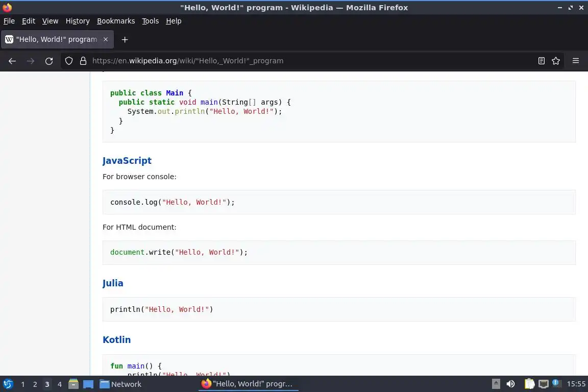The height and width of the screenshot is (392, 588).
Task: Click the JavaScript section heading
Action: [127, 161]
